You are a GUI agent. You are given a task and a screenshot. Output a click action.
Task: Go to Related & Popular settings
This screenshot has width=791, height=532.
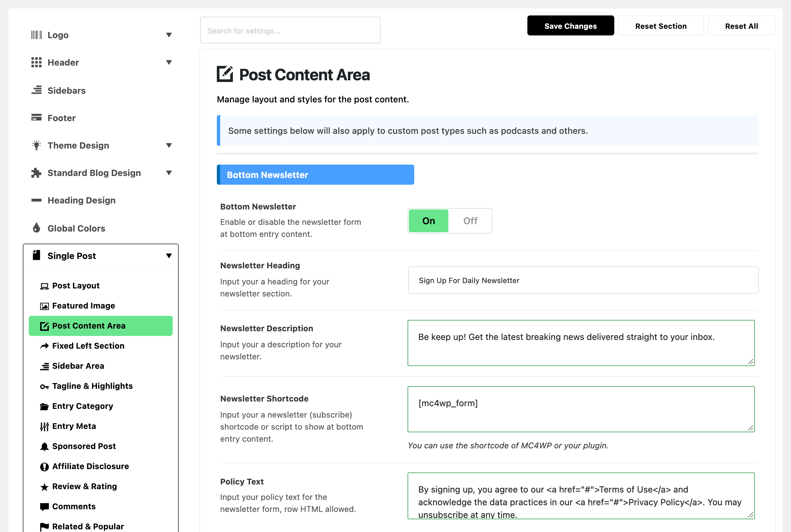click(x=101, y=526)
